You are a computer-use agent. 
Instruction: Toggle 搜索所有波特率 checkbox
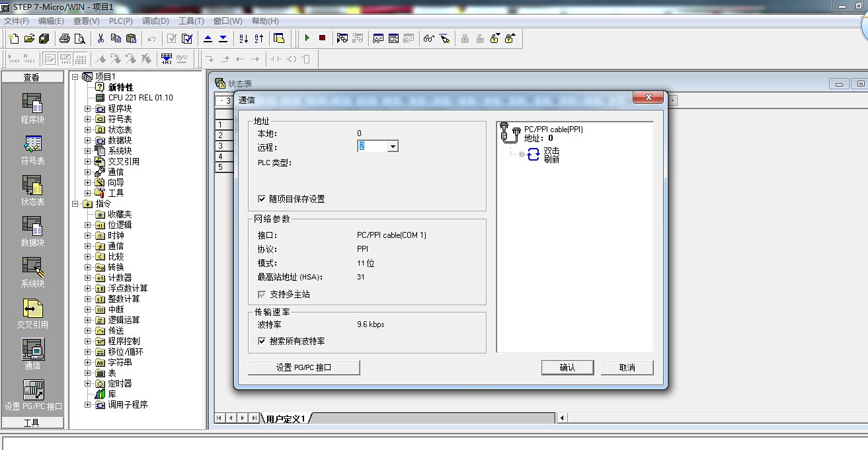(262, 341)
